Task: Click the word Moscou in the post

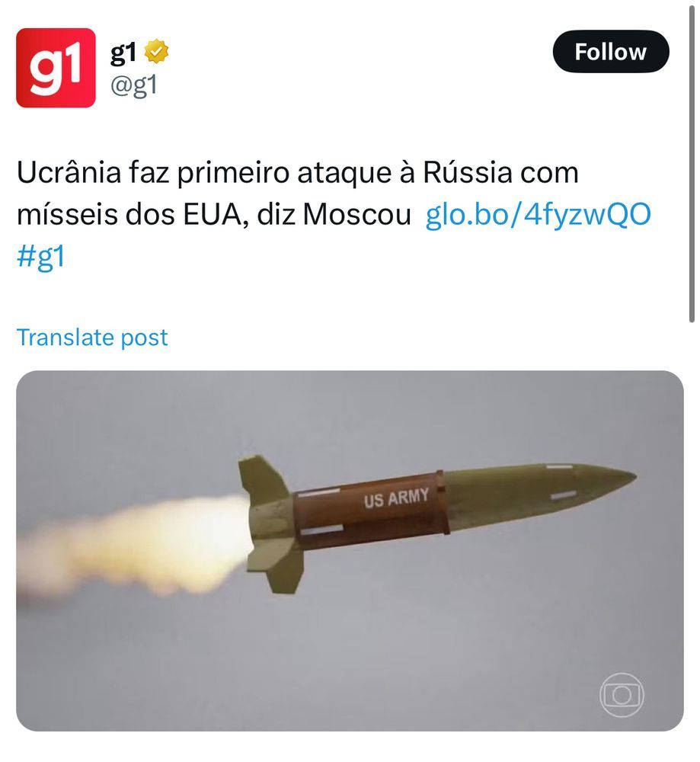Action: [357, 214]
